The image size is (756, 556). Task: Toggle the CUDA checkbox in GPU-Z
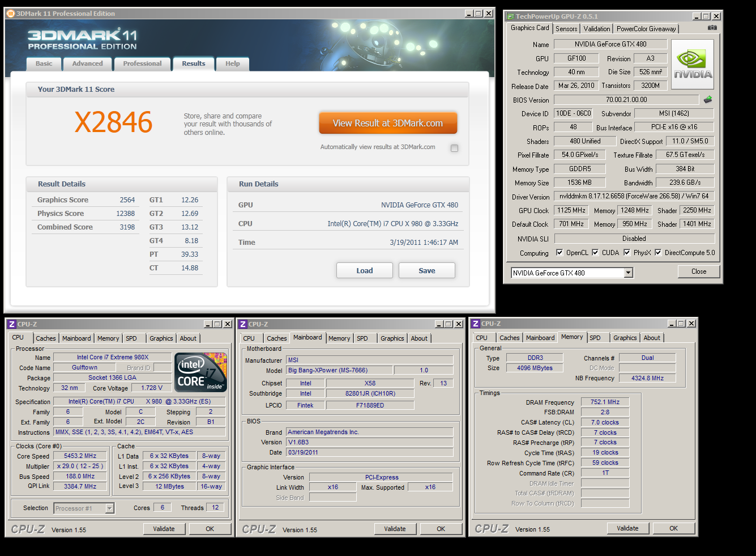(x=595, y=253)
